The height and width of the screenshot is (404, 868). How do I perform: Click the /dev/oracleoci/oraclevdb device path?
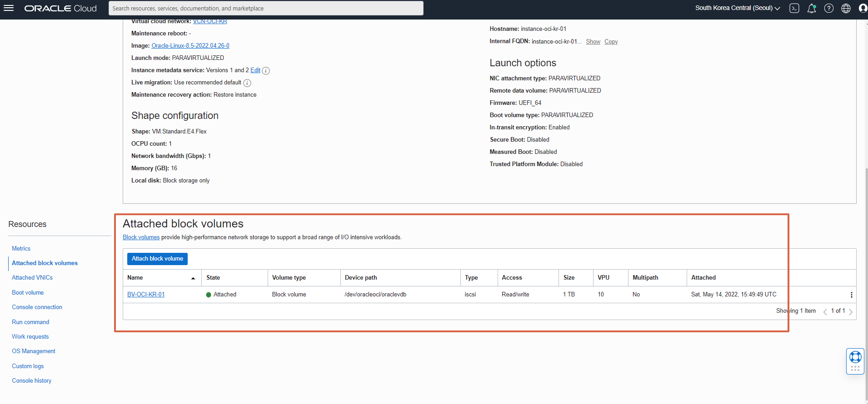click(375, 294)
